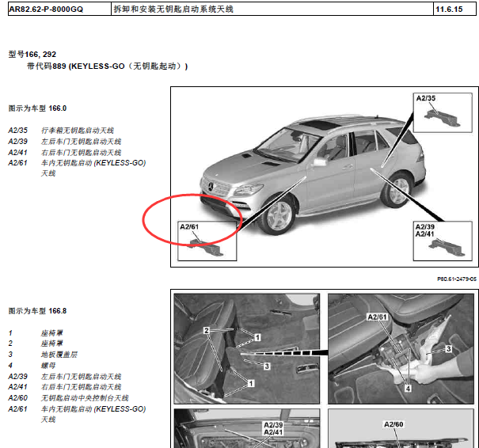Click A2/61 车内无钥匙启动 entry in 166.0 legend
Image resolution: width=479 pixels, height=448 pixels.
click(77, 168)
